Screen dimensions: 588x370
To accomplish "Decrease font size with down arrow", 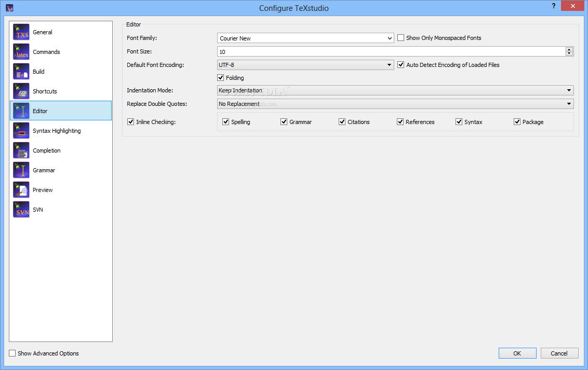I will coord(569,53).
